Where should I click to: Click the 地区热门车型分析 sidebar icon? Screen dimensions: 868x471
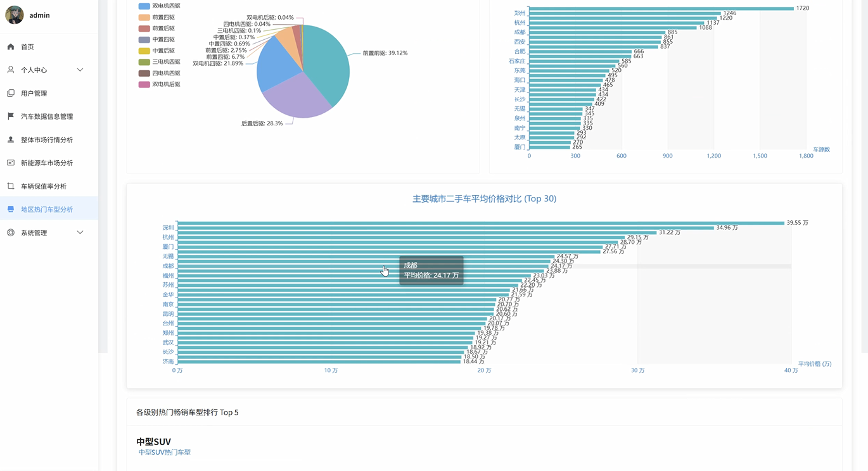(11, 209)
